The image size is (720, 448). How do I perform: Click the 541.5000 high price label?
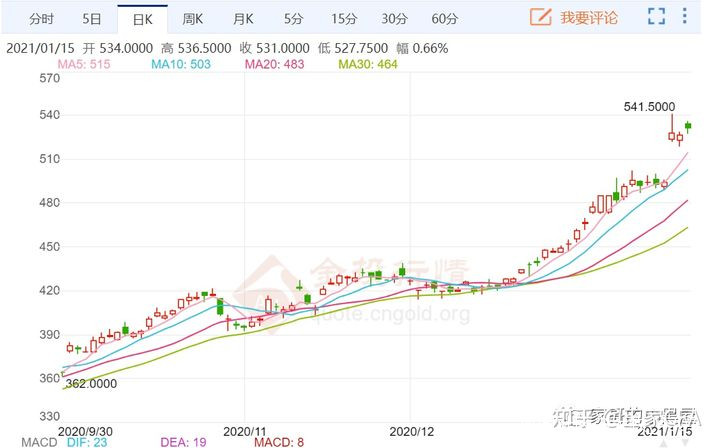[x=649, y=107]
